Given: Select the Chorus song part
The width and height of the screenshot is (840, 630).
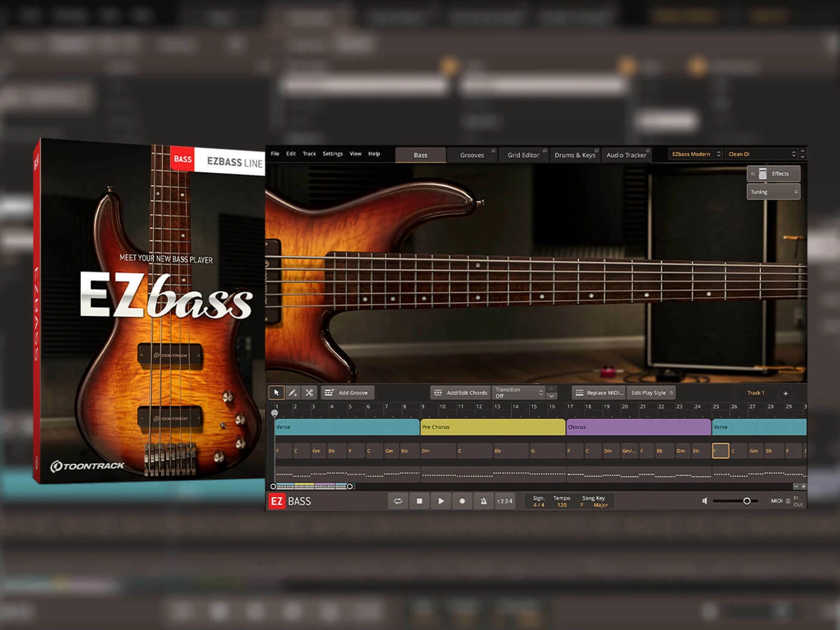Looking at the screenshot, I should coord(638,427).
